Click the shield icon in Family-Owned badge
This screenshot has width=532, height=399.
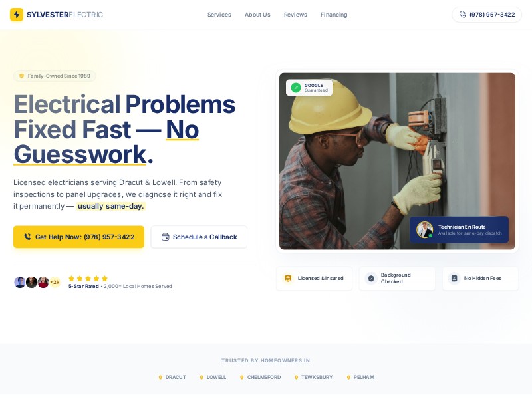coord(21,76)
